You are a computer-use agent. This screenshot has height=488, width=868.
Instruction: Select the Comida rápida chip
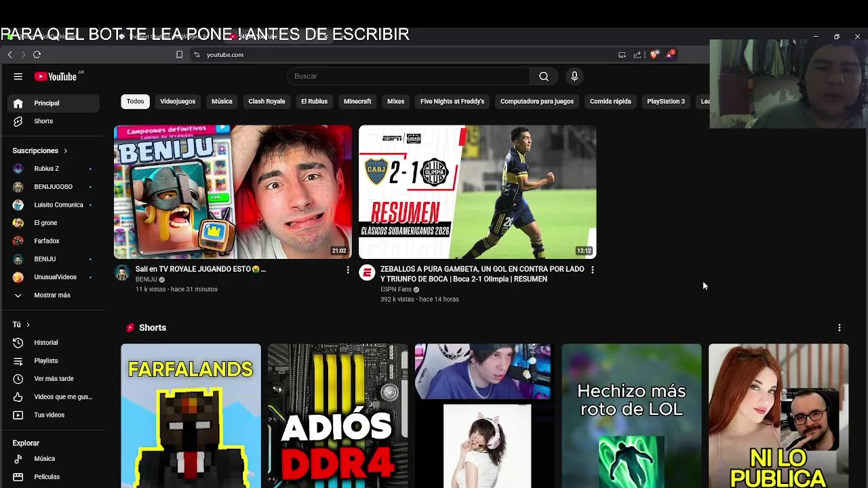pyautogui.click(x=610, y=102)
